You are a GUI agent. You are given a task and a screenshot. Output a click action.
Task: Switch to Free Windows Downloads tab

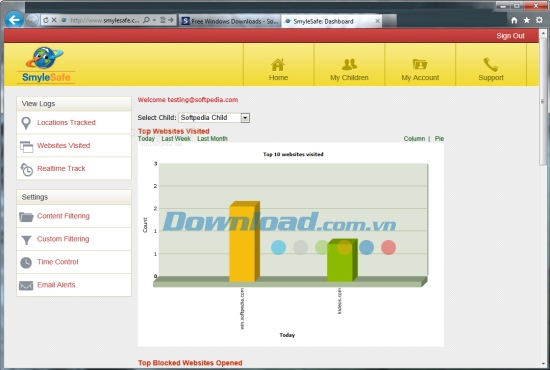tap(230, 21)
